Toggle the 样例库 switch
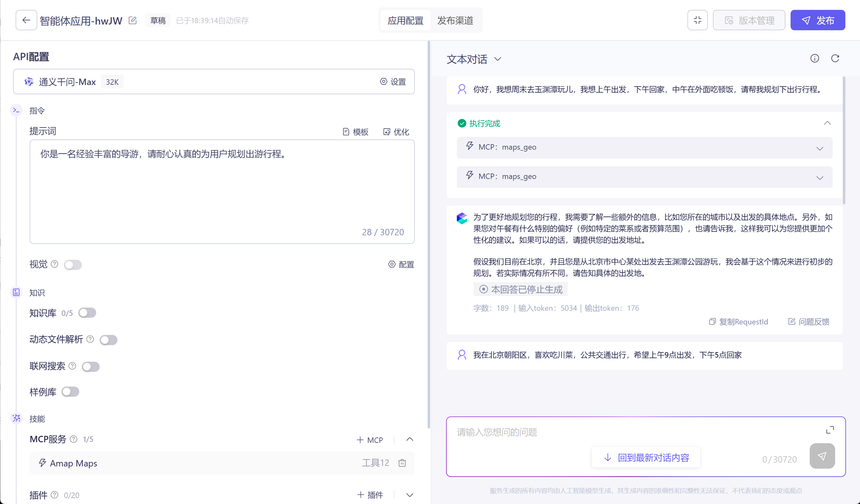Viewport: 860px width, 504px height. [x=70, y=391]
